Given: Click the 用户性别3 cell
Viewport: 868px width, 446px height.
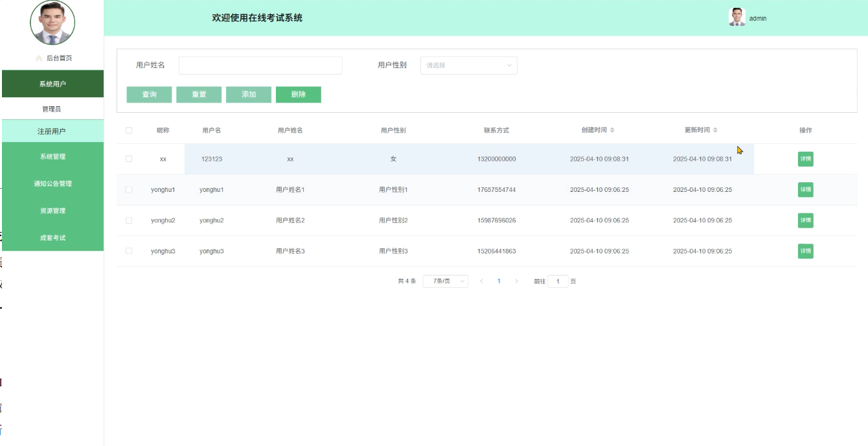Looking at the screenshot, I should point(393,251).
